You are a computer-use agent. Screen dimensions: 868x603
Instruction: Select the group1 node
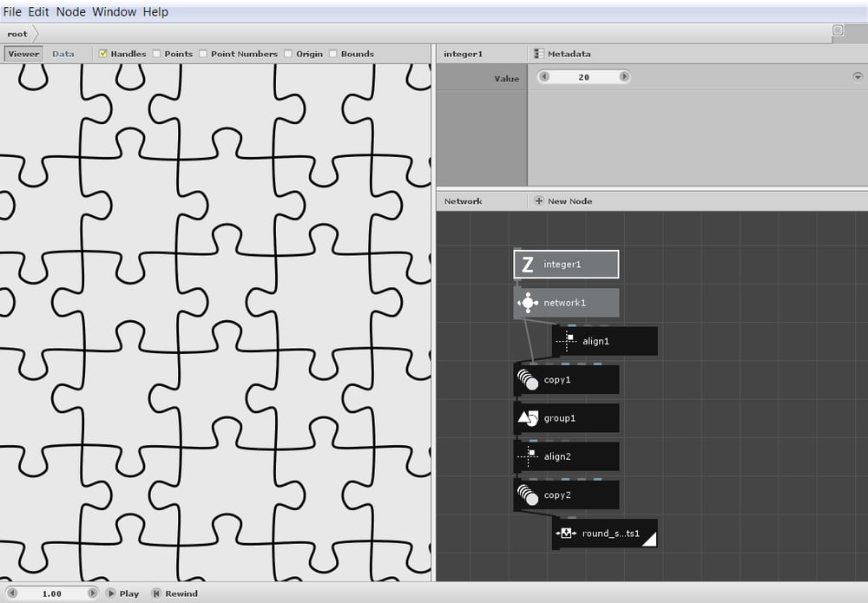[x=566, y=418]
